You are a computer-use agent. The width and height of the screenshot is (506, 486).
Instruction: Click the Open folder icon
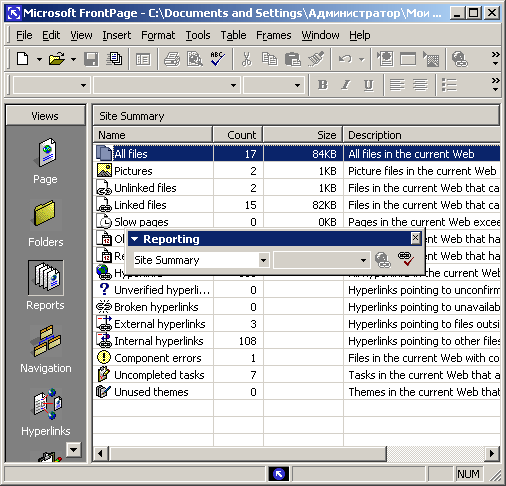point(56,59)
